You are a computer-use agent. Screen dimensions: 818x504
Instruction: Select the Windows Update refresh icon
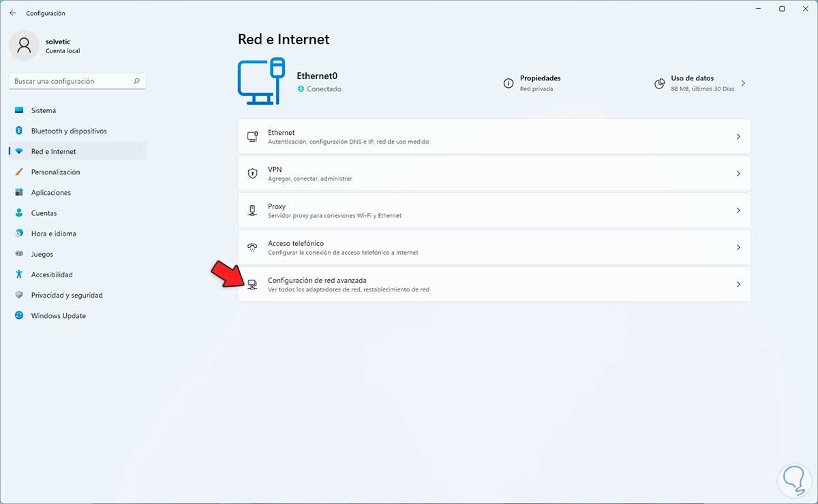[x=19, y=315]
